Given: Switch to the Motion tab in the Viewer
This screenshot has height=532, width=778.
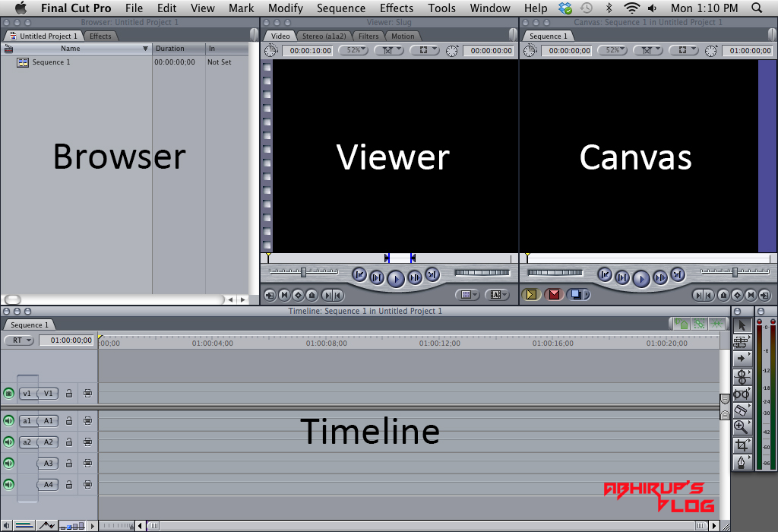Looking at the screenshot, I should tap(402, 36).
